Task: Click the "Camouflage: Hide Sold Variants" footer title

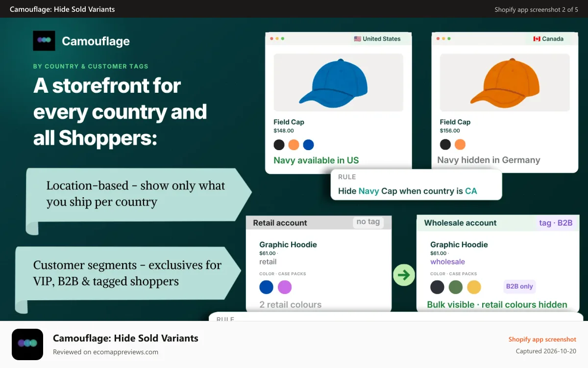Action: click(125, 338)
